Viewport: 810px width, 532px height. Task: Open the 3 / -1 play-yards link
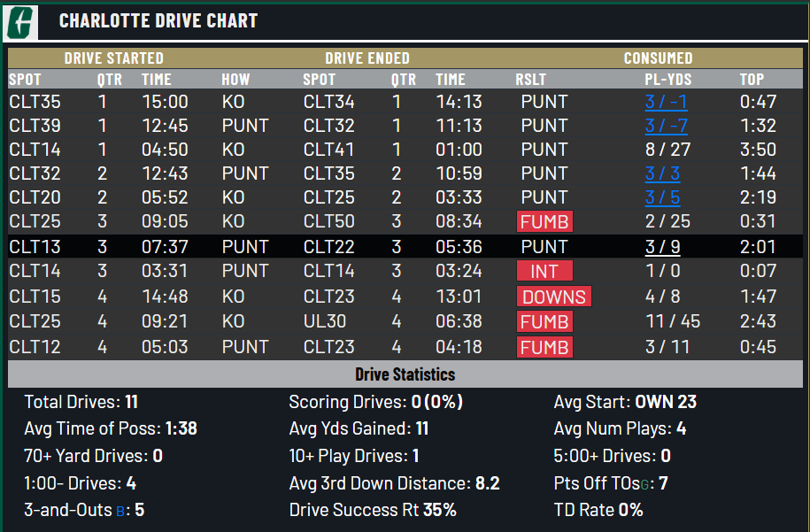[666, 102]
